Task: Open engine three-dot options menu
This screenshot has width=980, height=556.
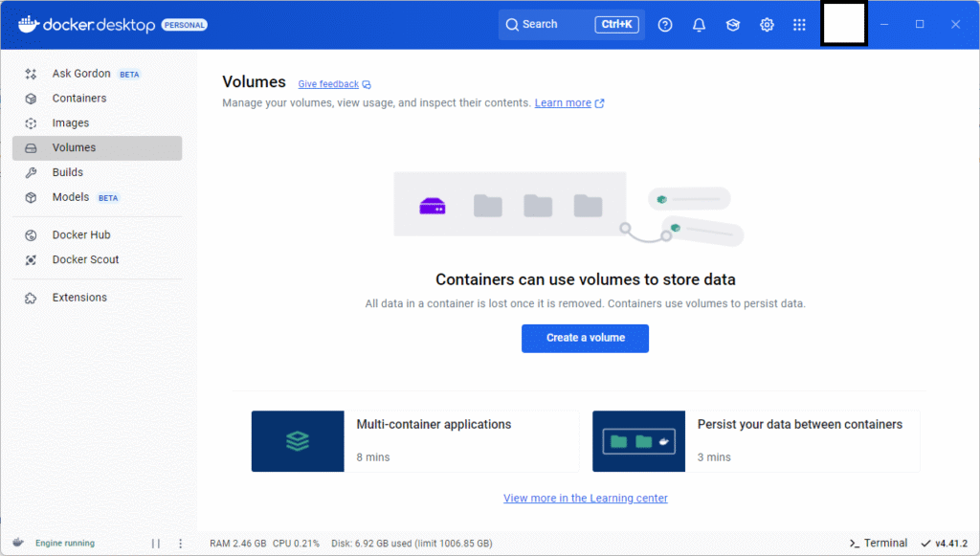Action: [181, 544]
